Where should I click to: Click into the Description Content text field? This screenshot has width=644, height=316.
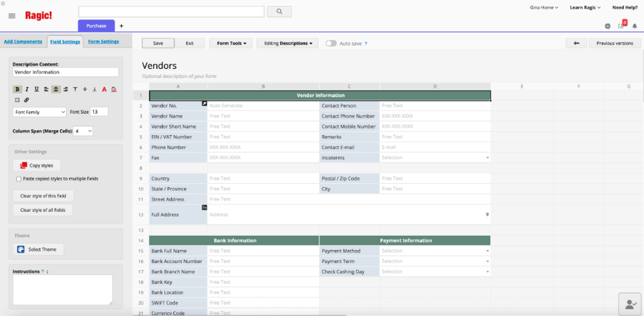[65, 72]
